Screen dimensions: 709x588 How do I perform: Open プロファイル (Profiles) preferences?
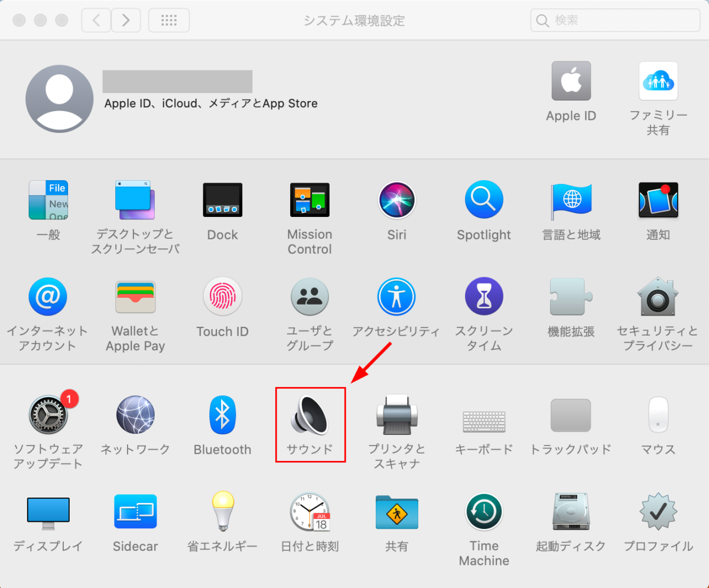pyautogui.click(x=658, y=512)
